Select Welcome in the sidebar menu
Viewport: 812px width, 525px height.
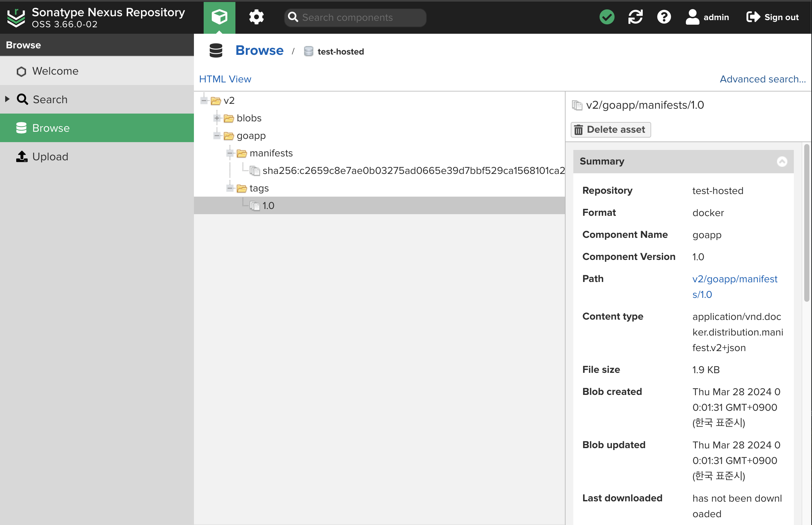tap(55, 71)
